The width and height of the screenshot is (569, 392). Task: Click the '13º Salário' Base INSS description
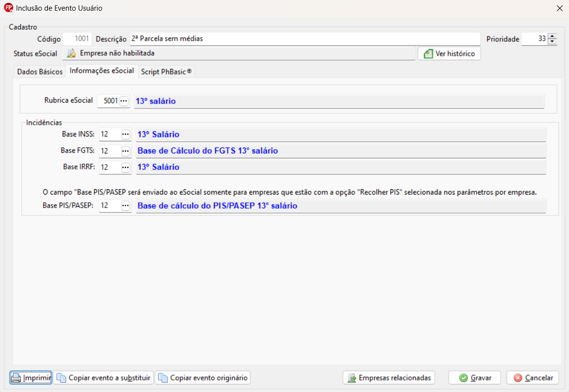click(x=158, y=135)
